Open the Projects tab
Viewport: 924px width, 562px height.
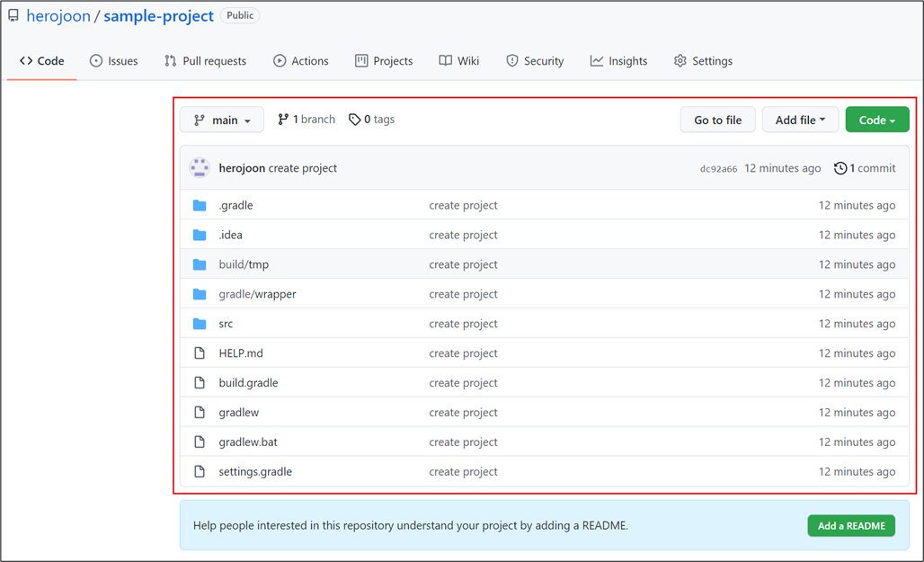coord(384,61)
